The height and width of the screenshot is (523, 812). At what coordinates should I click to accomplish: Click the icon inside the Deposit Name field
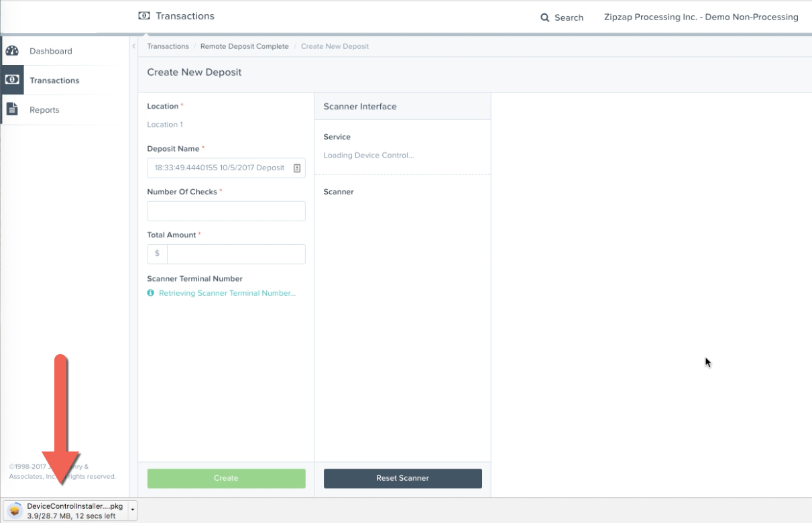pyautogui.click(x=297, y=168)
